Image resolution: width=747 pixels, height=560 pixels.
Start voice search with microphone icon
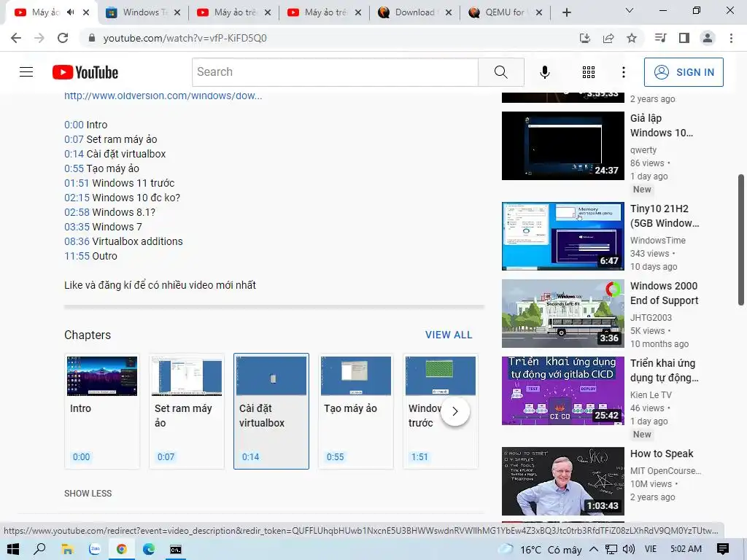tap(544, 72)
